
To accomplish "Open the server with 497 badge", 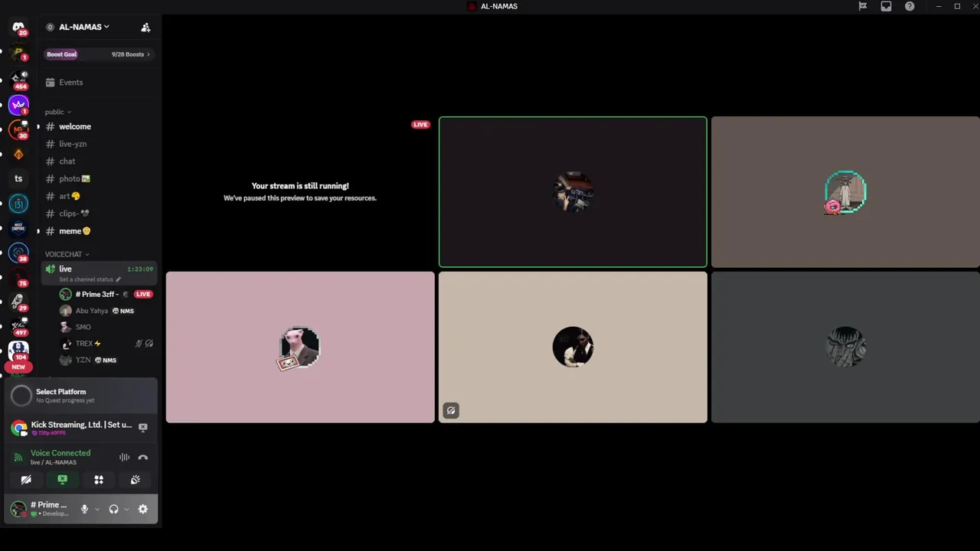I will [18, 327].
